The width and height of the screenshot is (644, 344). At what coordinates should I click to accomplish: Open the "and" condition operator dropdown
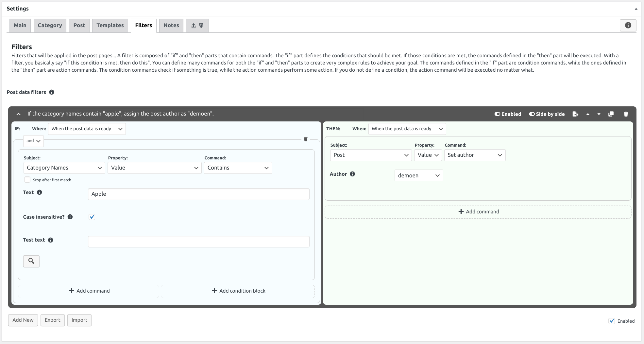point(33,141)
